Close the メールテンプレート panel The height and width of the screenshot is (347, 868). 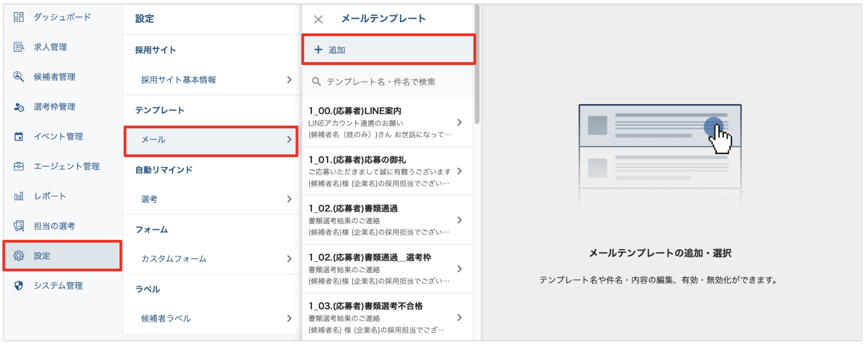(x=318, y=19)
